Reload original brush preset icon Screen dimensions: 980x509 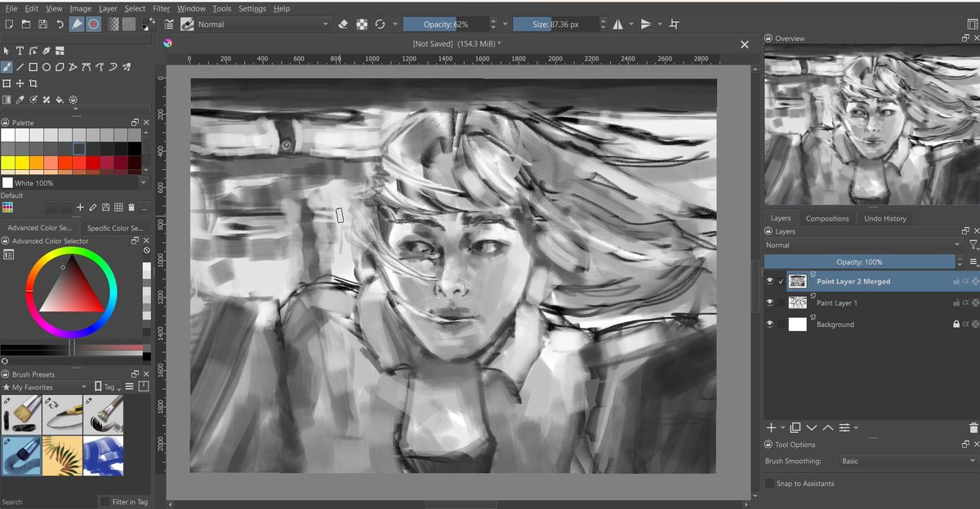coord(380,25)
